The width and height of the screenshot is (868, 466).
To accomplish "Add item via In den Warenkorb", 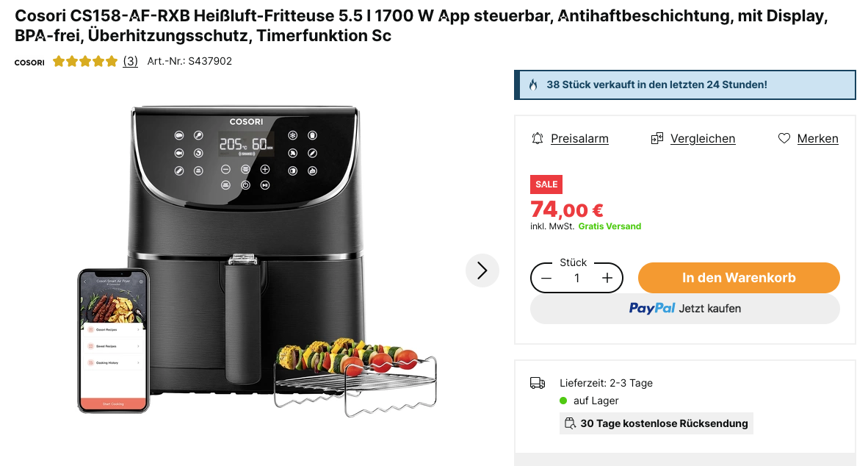I will [739, 278].
